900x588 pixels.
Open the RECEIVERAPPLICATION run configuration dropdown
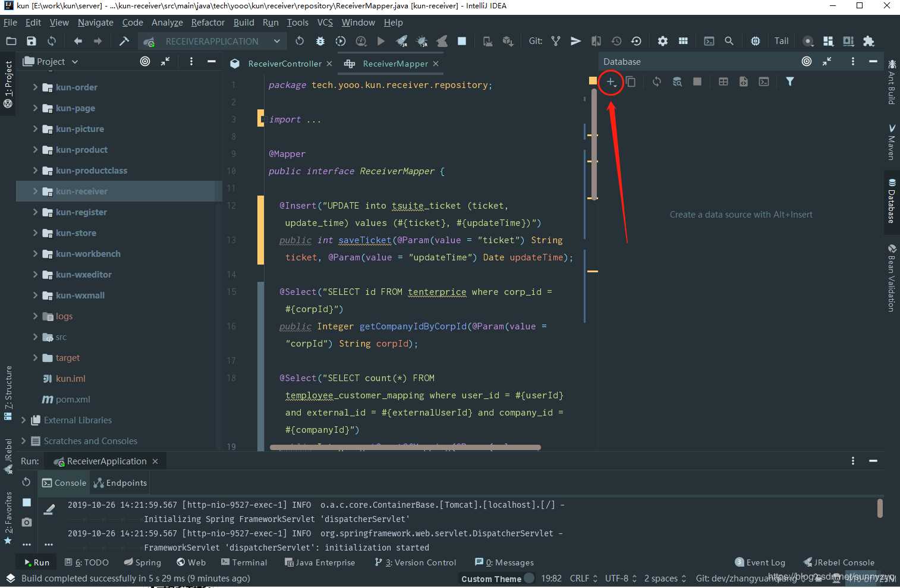coord(211,41)
